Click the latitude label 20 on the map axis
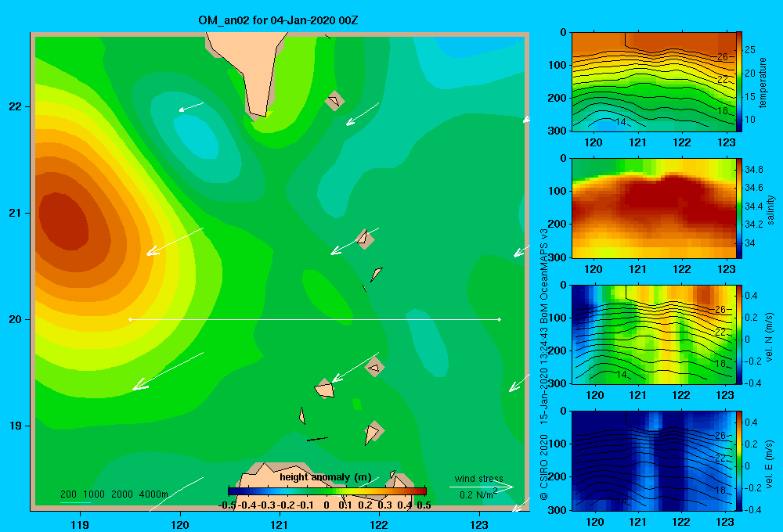Screen dimensions: 783x532 click(16, 319)
